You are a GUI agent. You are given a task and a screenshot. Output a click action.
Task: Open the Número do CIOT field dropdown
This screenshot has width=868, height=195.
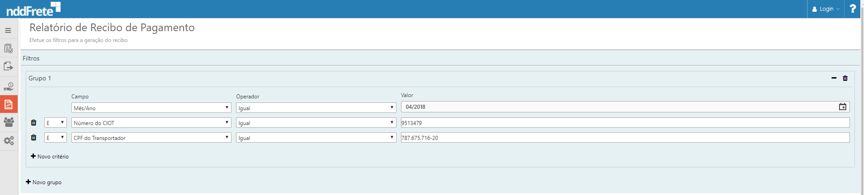(x=151, y=123)
